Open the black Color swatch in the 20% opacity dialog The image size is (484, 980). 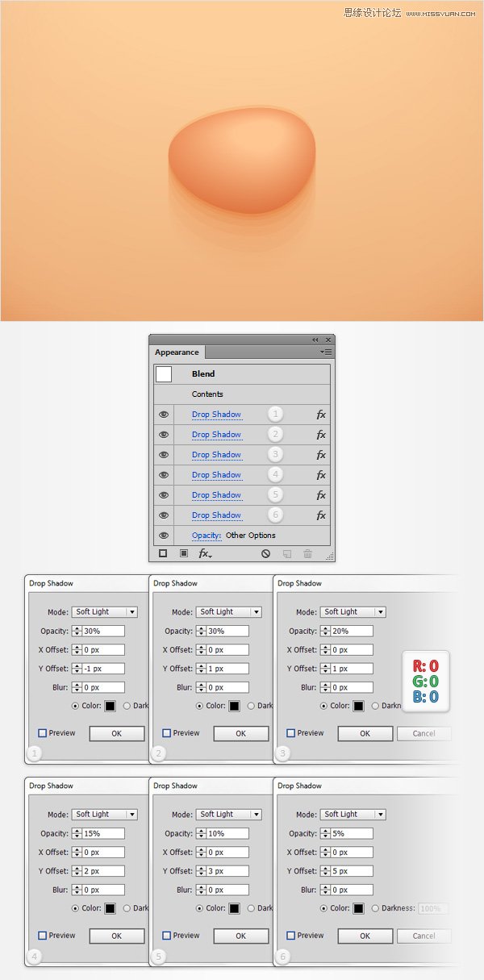click(x=358, y=706)
